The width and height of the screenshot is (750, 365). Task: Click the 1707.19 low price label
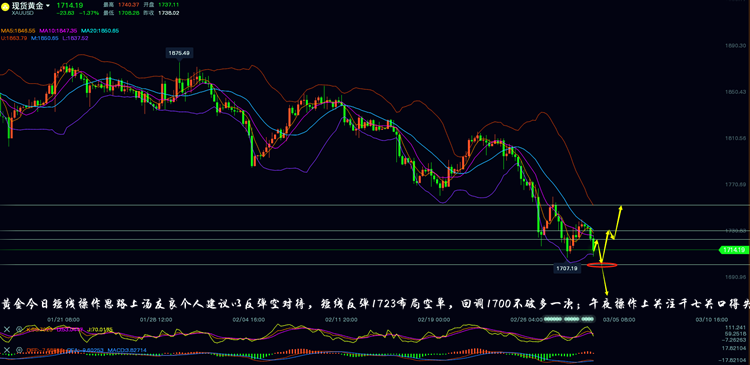tap(567, 268)
